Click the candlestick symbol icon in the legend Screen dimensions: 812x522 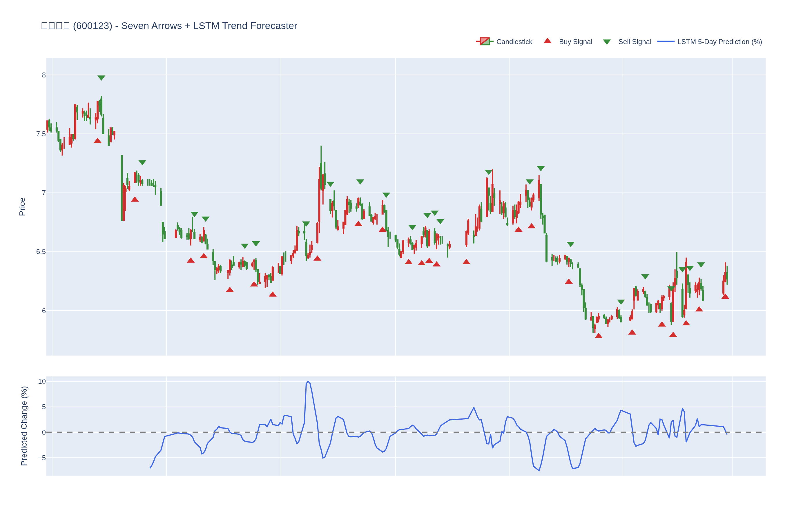point(485,41)
